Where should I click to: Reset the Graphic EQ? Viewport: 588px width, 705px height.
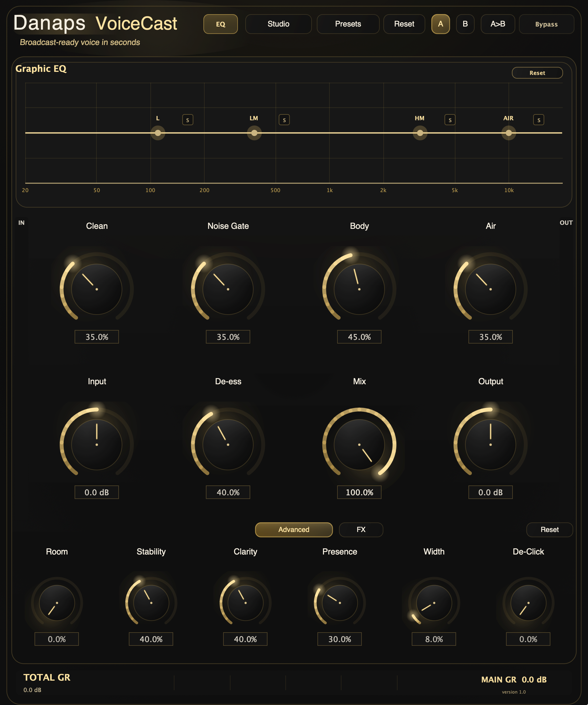tap(537, 73)
